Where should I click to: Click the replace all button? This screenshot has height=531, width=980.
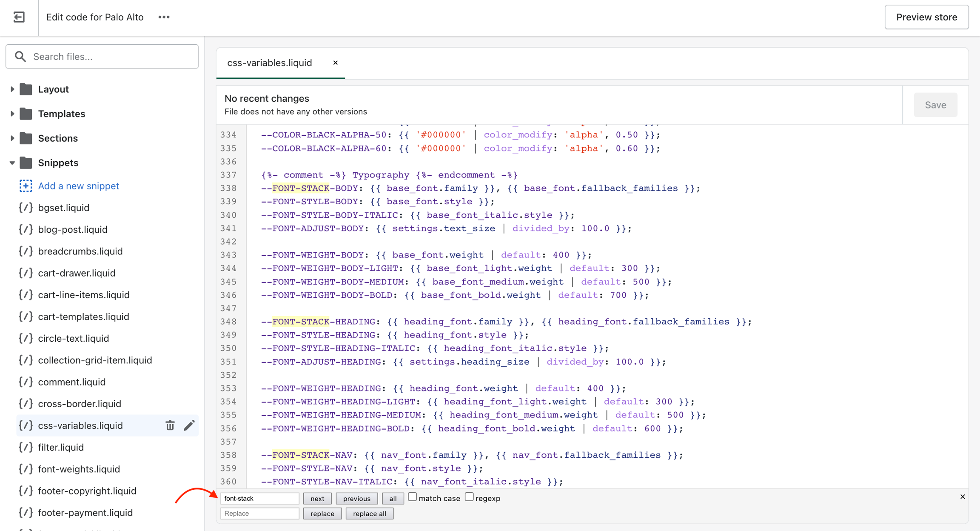(x=369, y=514)
